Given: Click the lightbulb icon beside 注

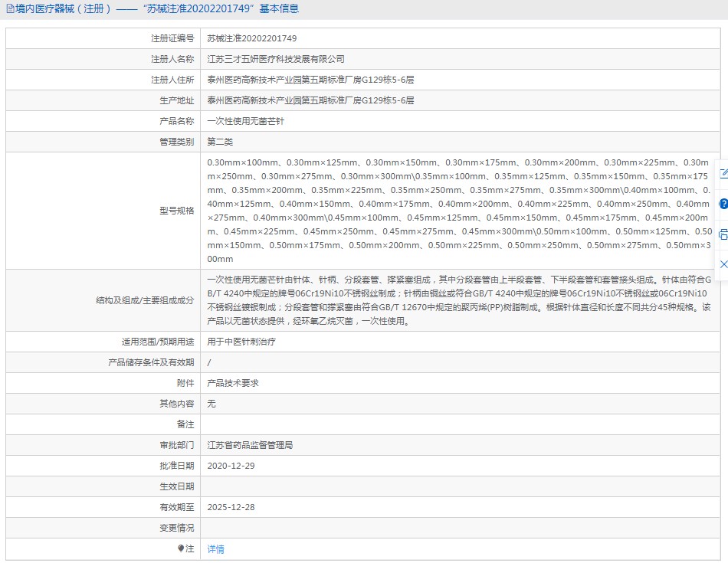Looking at the screenshot, I should [181, 548].
